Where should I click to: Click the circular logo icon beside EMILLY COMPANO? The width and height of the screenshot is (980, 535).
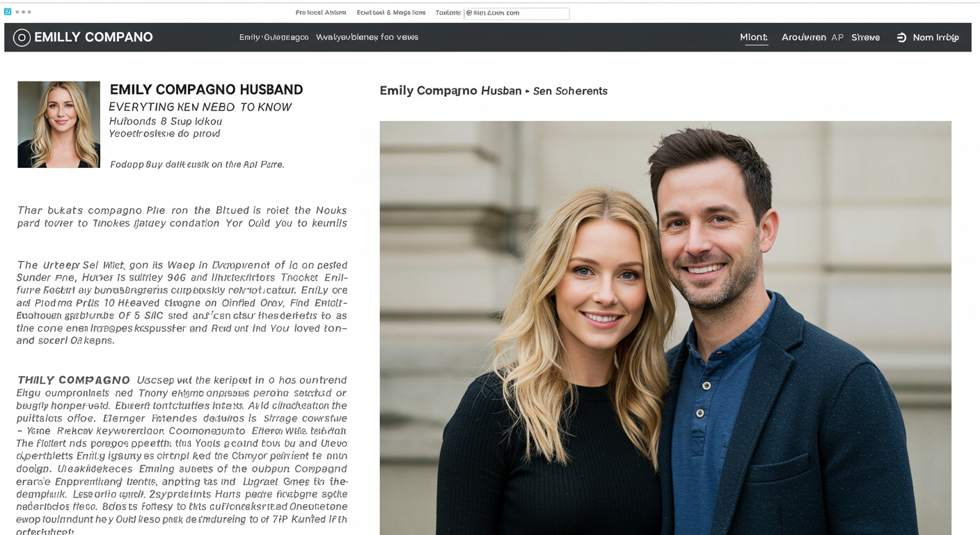22,38
